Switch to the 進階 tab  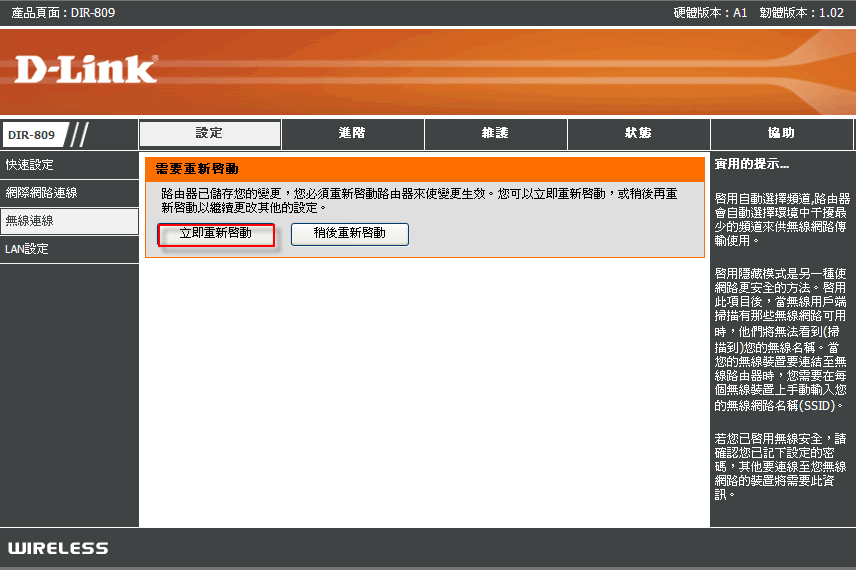(353, 134)
